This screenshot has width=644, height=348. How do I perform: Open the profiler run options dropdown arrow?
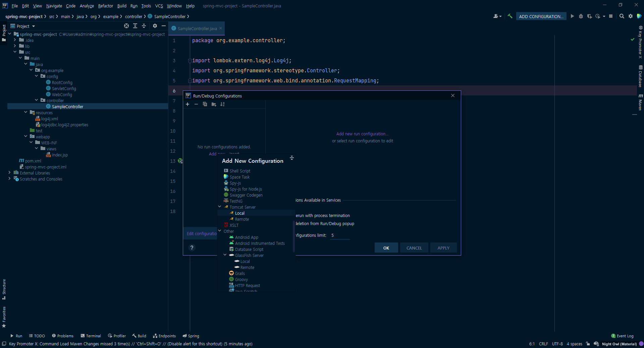(x=604, y=16)
